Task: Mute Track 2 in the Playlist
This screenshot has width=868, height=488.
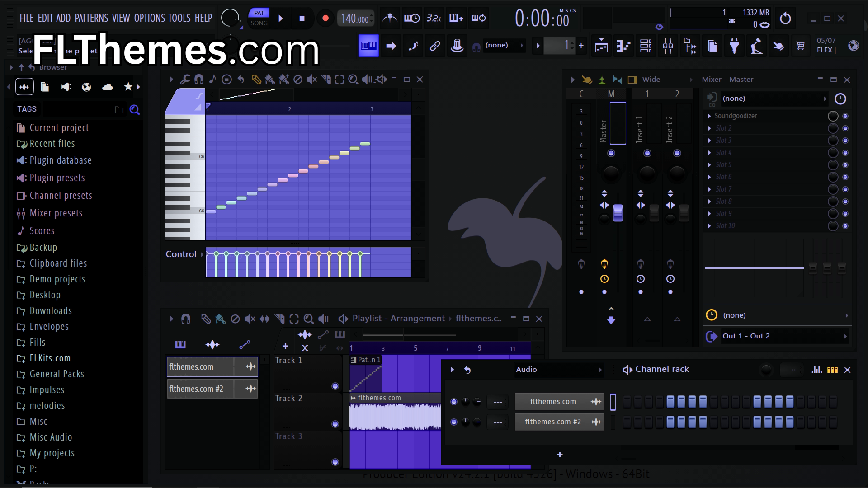Action: [335, 424]
